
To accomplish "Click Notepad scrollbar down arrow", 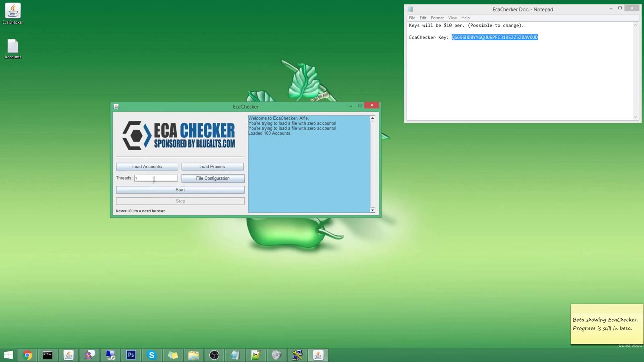I will [x=636, y=117].
